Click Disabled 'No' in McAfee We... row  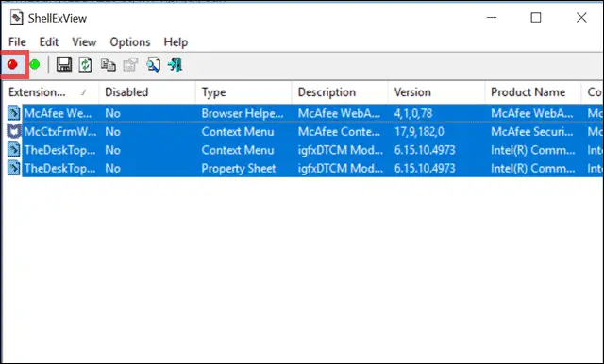click(113, 113)
